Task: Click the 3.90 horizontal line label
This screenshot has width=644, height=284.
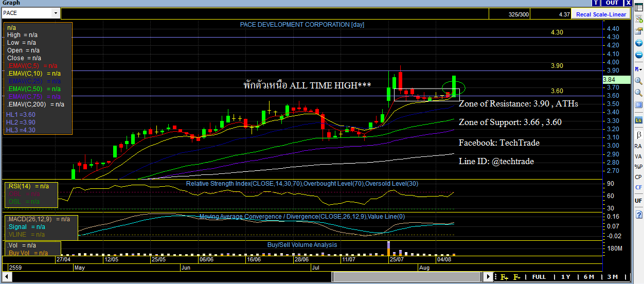Action: coord(557,66)
